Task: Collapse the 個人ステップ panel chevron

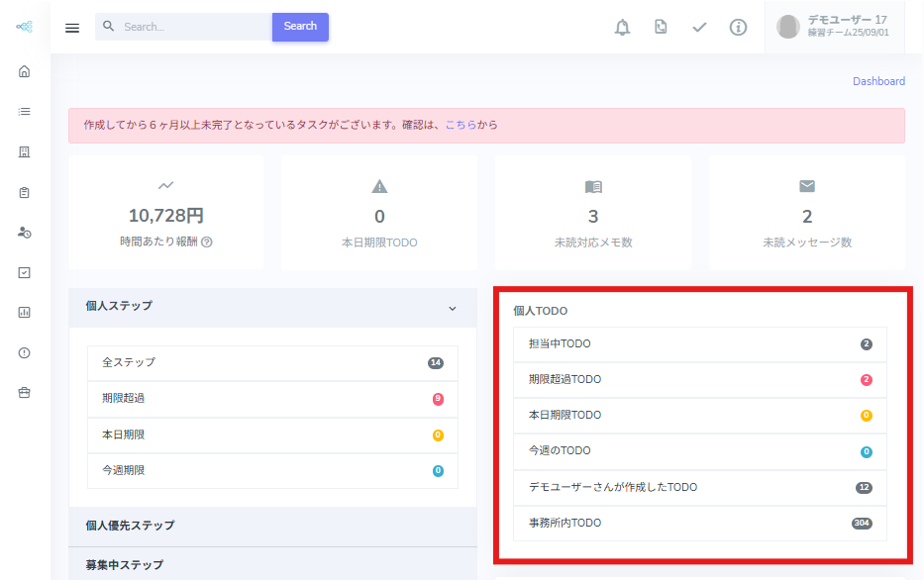Action: [453, 308]
